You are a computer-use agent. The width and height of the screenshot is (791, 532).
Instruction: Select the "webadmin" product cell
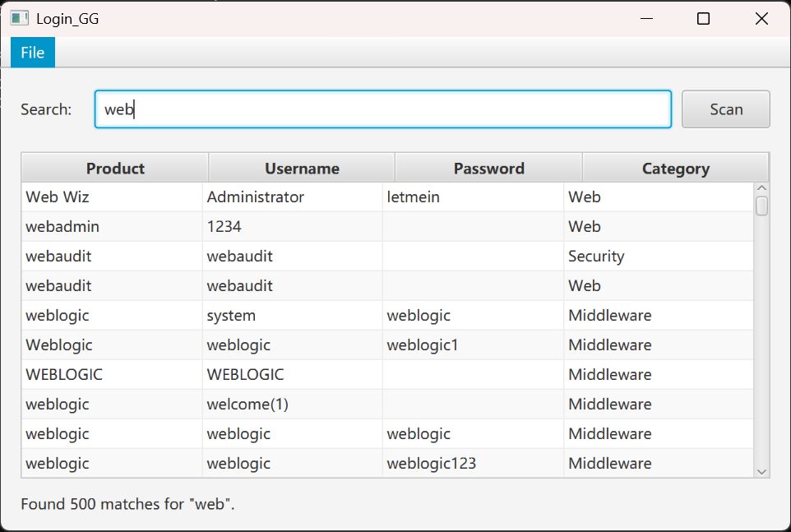(x=112, y=226)
